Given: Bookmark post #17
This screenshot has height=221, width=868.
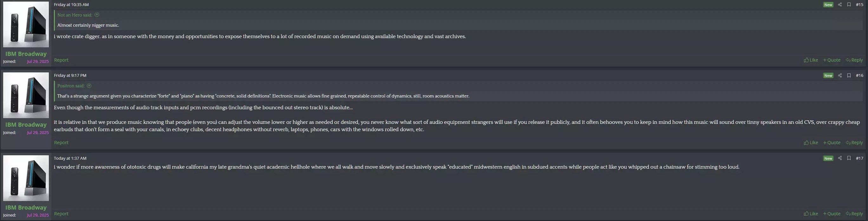Looking at the screenshot, I should pyautogui.click(x=849, y=158).
